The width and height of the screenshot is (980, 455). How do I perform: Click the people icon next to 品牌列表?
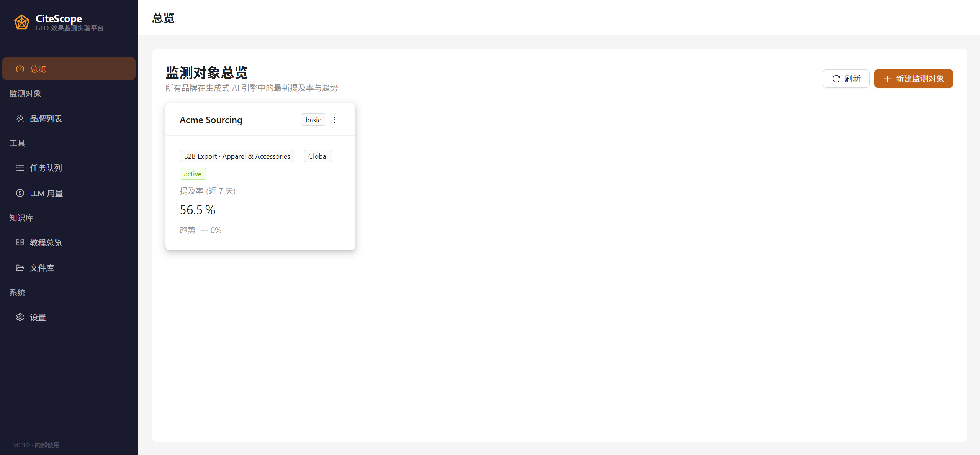pyautogui.click(x=20, y=118)
